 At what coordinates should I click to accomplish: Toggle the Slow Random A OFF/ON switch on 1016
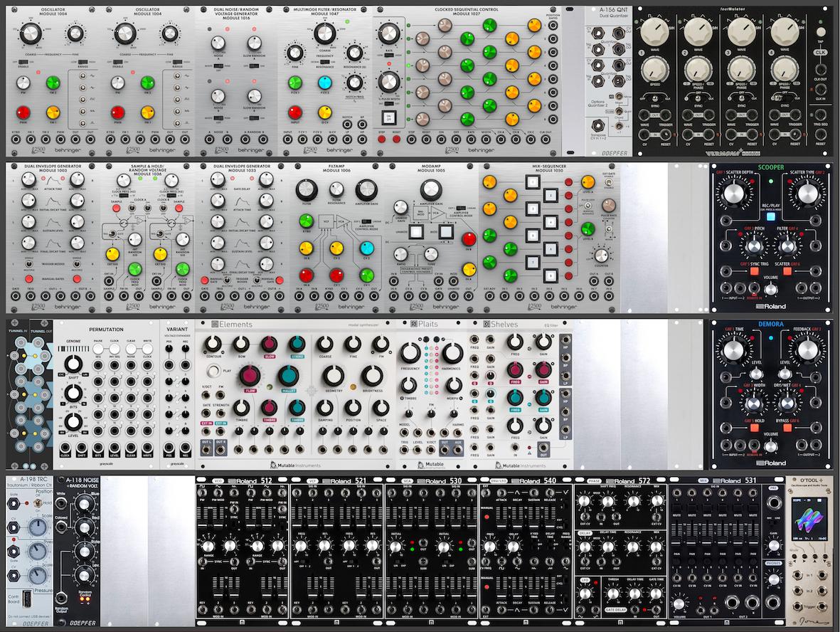click(x=254, y=65)
